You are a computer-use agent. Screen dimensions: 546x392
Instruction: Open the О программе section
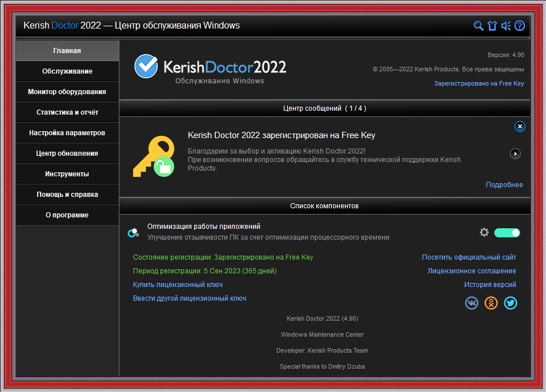pyautogui.click(x=67, y=215)
